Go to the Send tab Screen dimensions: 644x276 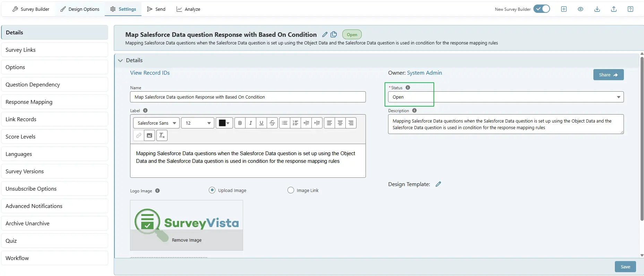click(x=156, y=9)
